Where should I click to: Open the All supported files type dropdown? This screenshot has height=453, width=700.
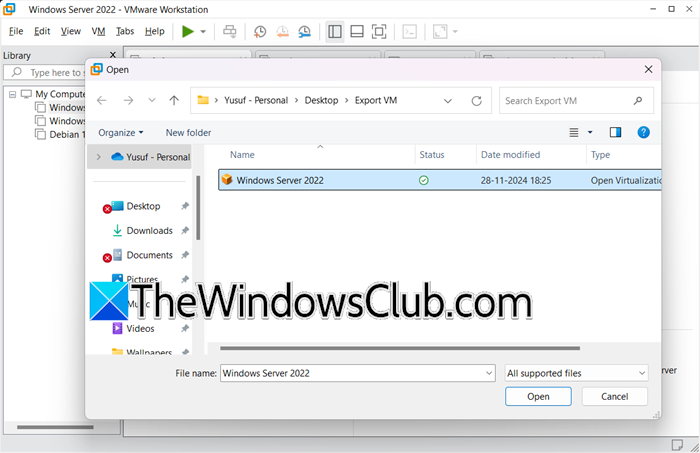(576, 374)
